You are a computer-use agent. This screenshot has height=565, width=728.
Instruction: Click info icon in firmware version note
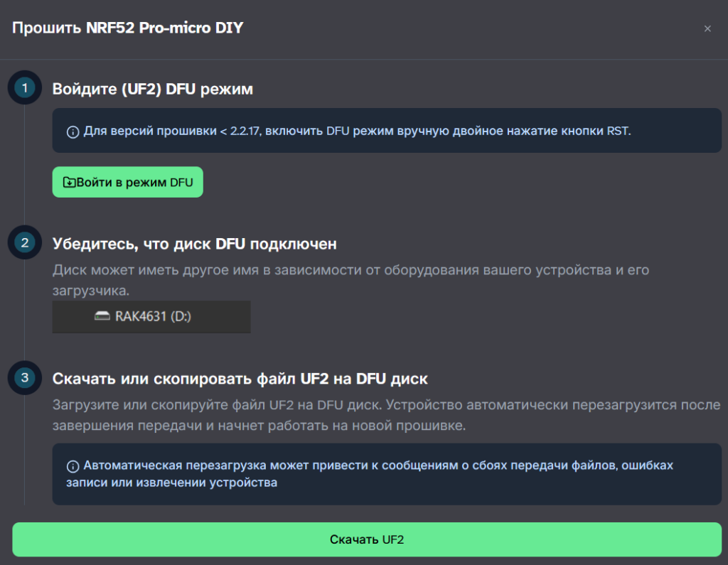[73, 131]
